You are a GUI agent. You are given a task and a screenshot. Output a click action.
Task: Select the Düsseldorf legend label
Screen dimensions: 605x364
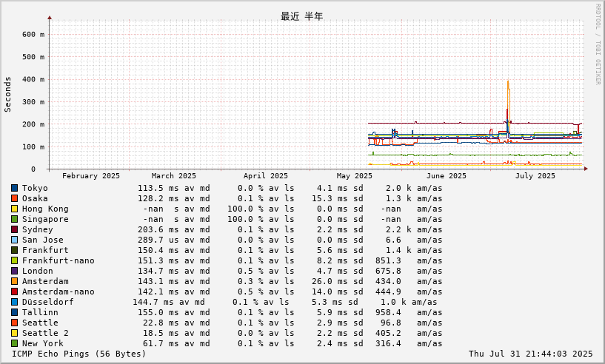click(x=48, y=303)
